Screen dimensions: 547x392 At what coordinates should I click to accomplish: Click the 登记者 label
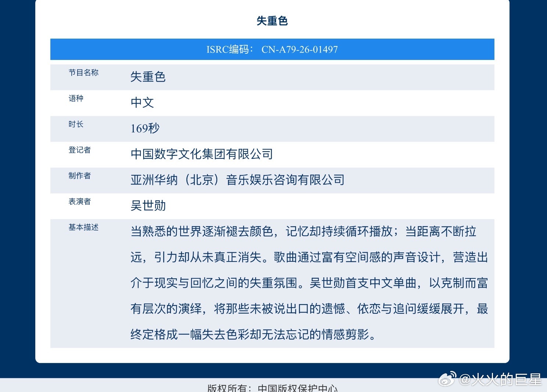(80, 150)
